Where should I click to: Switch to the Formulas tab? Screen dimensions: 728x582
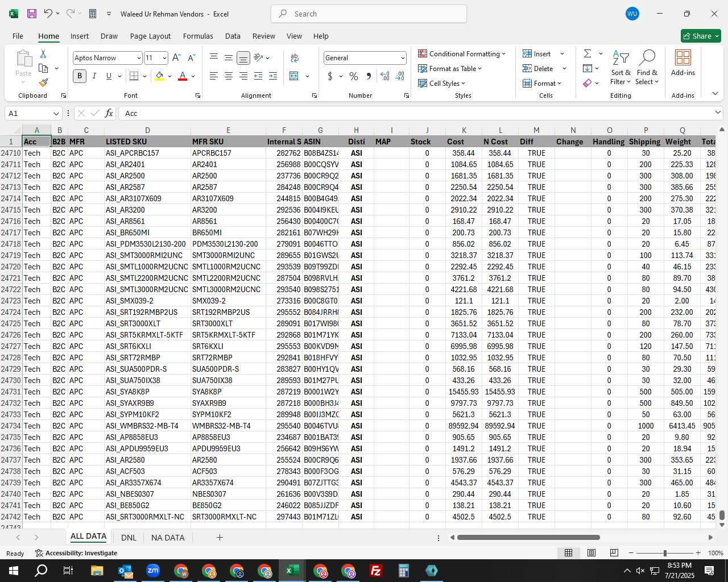[198, 36]
